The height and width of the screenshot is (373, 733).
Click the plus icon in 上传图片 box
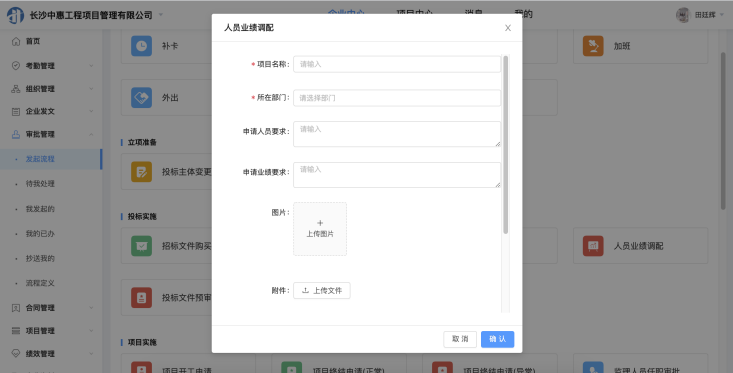(320, 223)
